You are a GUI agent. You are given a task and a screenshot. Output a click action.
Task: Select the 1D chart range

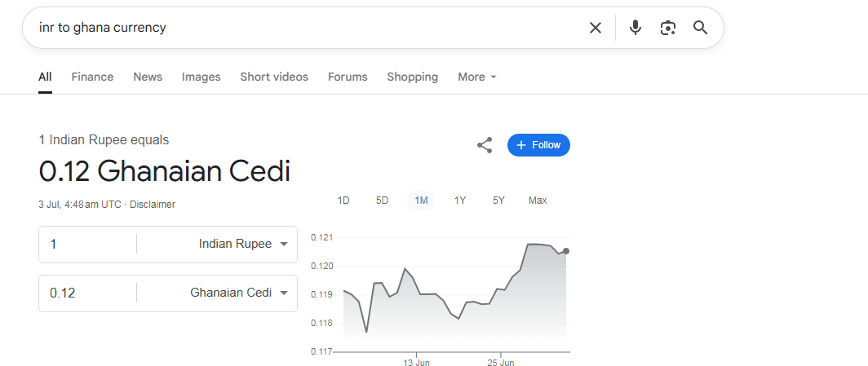click(x=343, y=201)
